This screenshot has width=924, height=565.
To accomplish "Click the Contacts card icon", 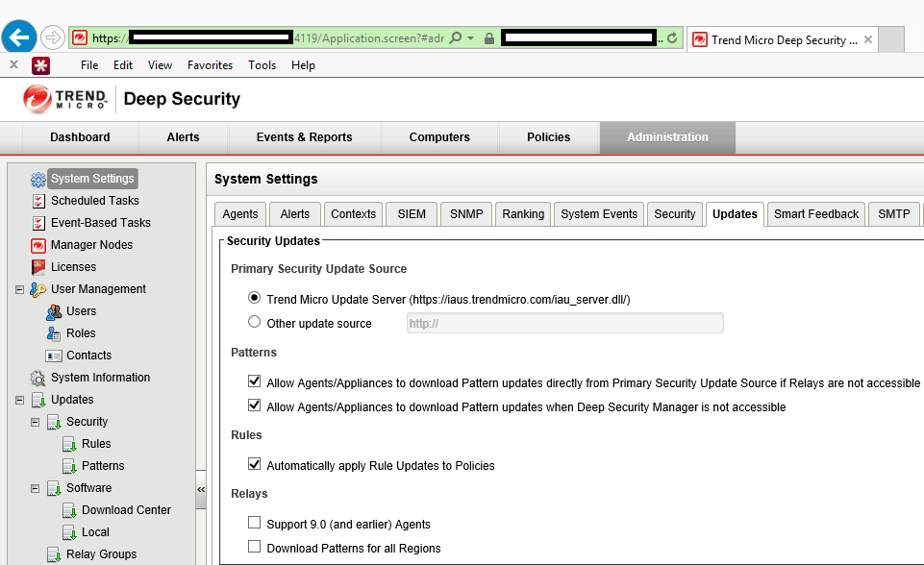I will [54, 356].
